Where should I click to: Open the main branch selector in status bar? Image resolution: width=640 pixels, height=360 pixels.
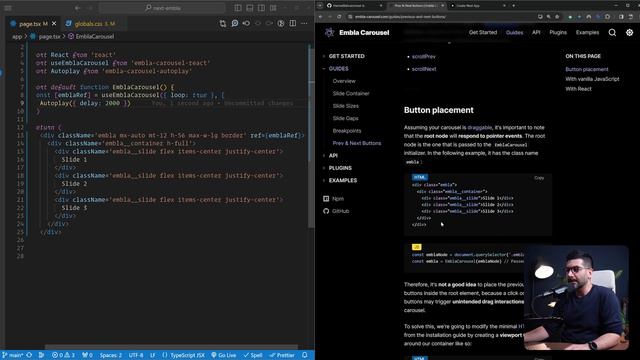[x=13, y=355]
